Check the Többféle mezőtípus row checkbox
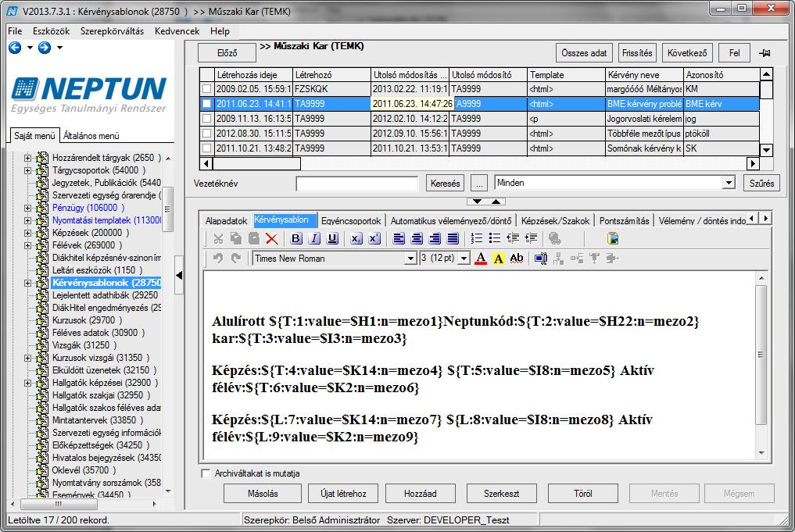This screenshot has height=532, width=795. point(207,134)
